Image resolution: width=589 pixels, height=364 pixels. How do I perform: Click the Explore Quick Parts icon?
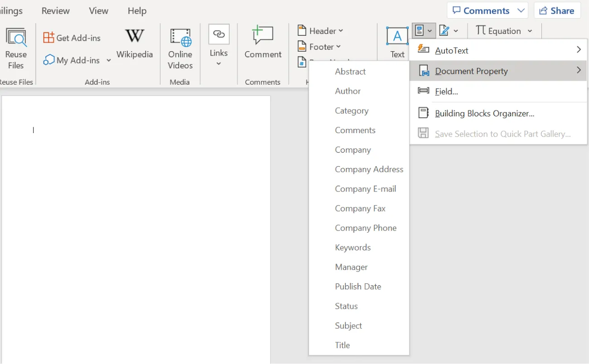tap(420, 30)
